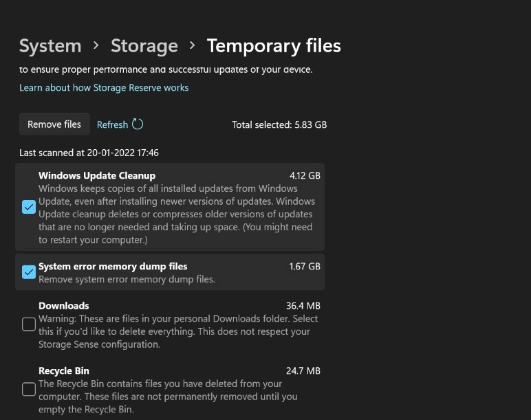Check the Recycle Bin checkbox
The width and height of the screenshot is (531, 420).
(29, 389)
